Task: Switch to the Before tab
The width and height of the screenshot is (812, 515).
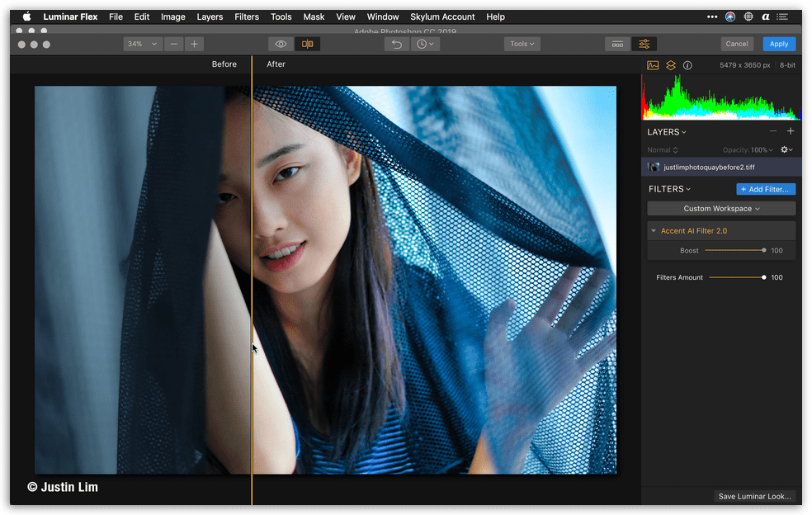Action: pos(224,63)
